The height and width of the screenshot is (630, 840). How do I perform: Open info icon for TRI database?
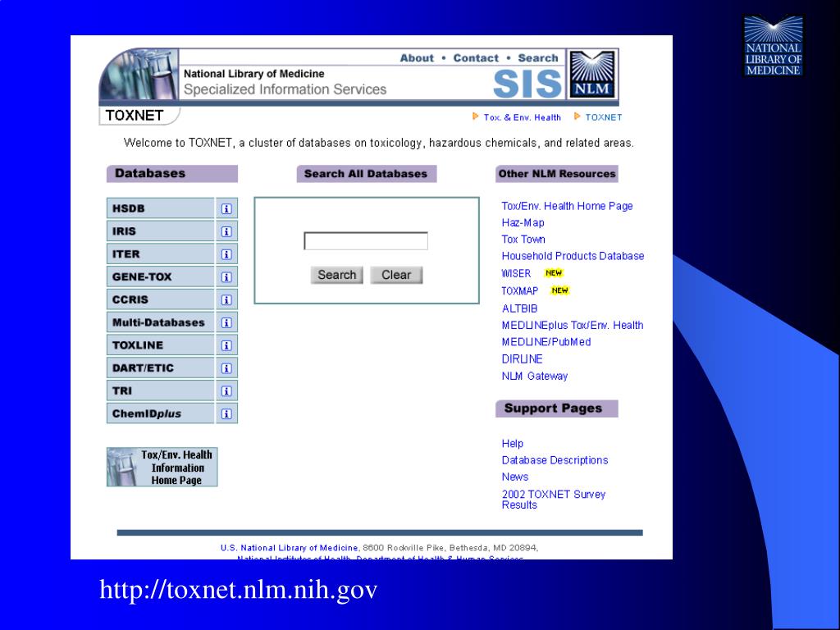pyautogui.click(x=226, y=391)
